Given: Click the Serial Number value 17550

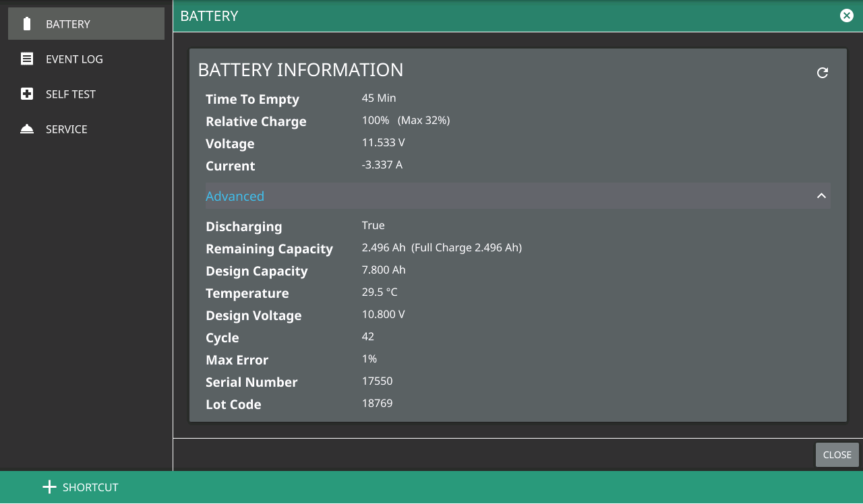Looking at the screenshot, I should point(377,381).
